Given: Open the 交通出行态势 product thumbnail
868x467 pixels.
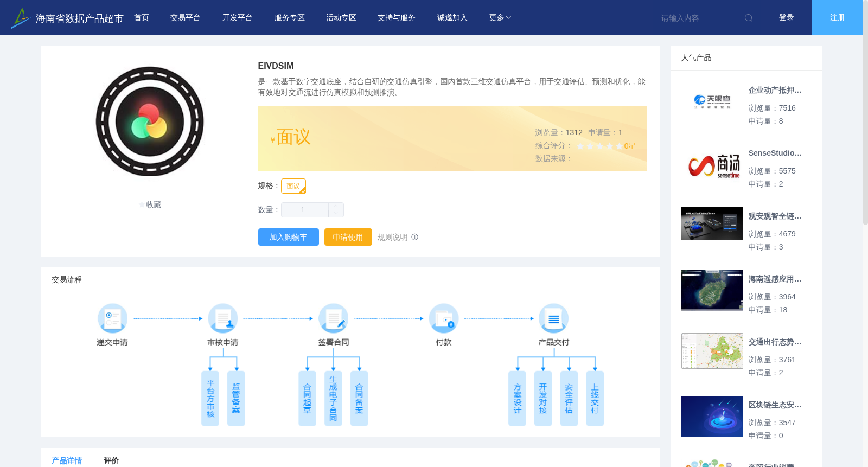Looking at the screenshot, I should tap(712, 351).
